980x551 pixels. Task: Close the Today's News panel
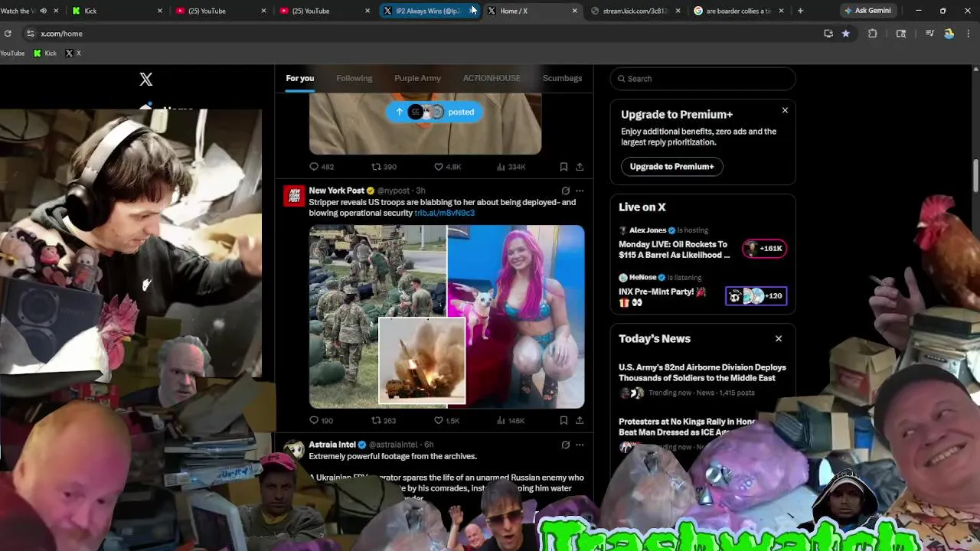coord(779,338)
